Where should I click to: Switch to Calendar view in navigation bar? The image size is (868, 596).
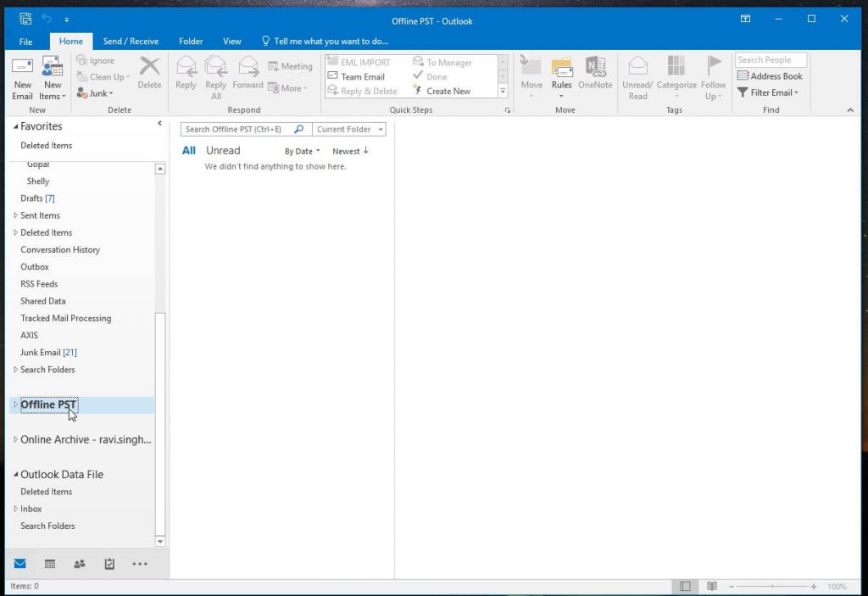pos(50,564)
